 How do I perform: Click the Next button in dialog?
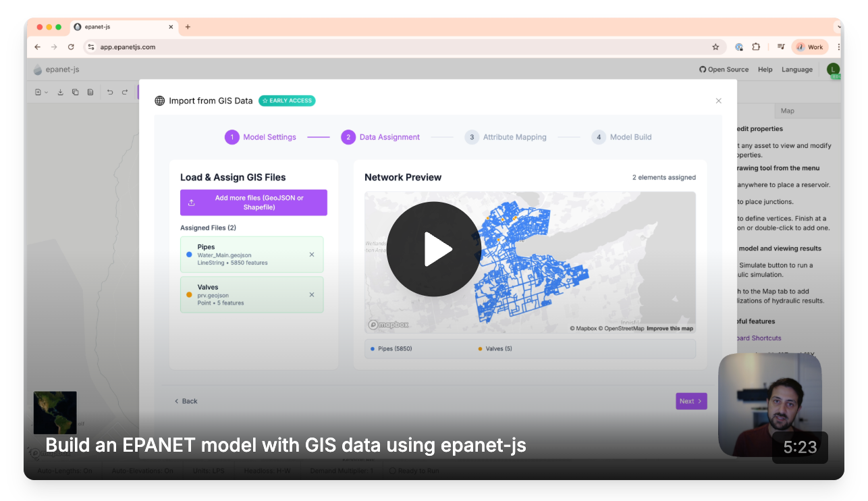(691, 401)
